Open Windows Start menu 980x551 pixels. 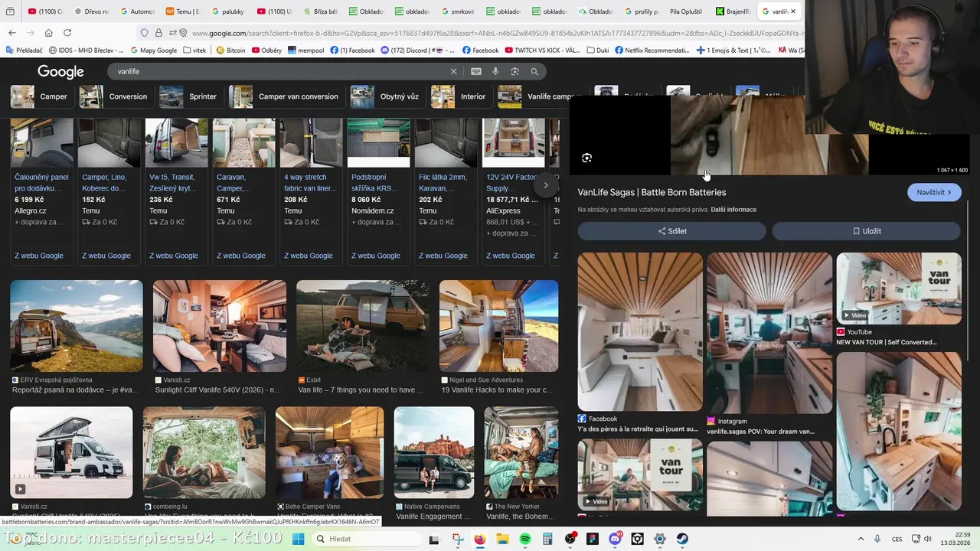coord(298,539)
